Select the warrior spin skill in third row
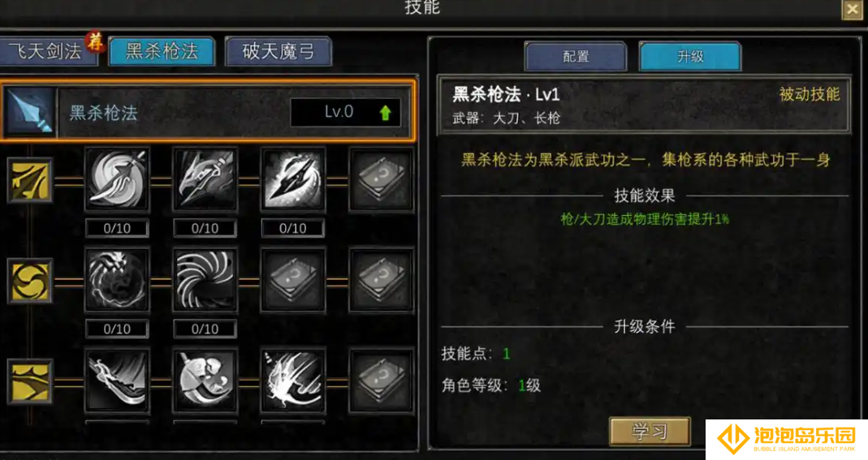The width and height of the screenshot is (868, 460). [205, 380]
